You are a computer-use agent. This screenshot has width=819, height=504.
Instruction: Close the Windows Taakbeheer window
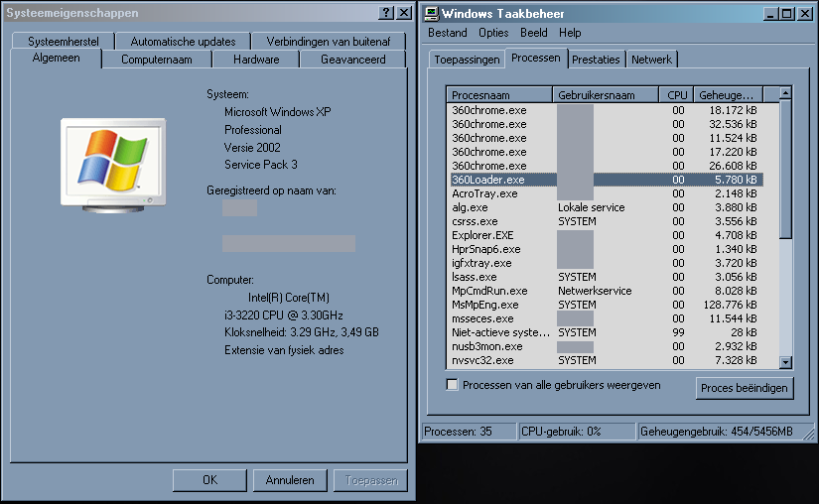(x=805, y=14)
